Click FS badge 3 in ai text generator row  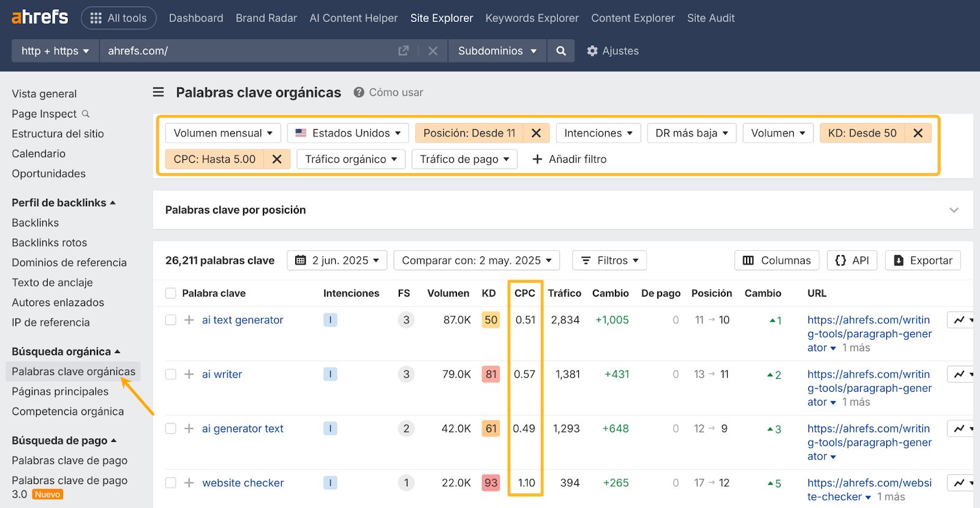click(406, 320)
